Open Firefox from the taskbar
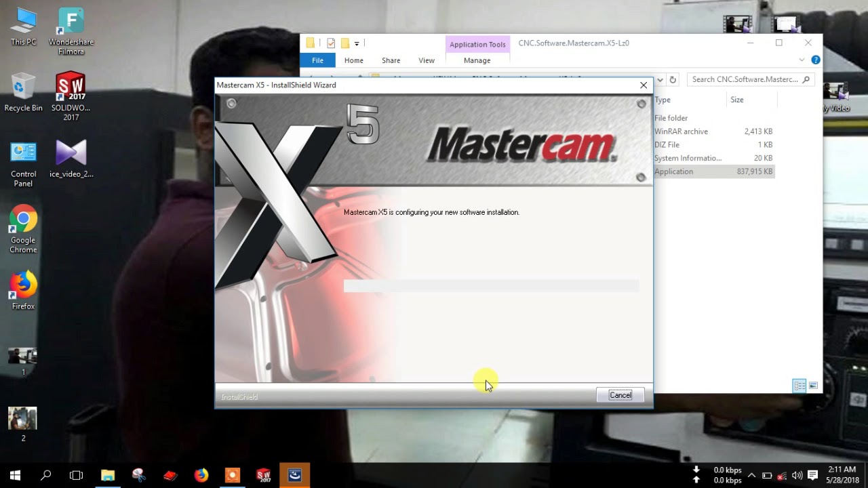Image resolution: width=868 pixels, height=488 pixels. pyautogui.click(x=201, y=475)
